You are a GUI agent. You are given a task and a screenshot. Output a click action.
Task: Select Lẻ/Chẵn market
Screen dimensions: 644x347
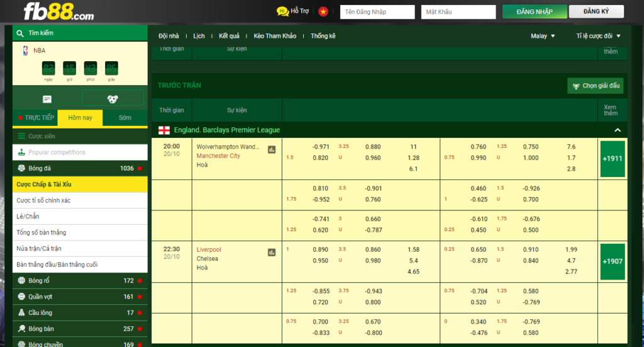80,216
